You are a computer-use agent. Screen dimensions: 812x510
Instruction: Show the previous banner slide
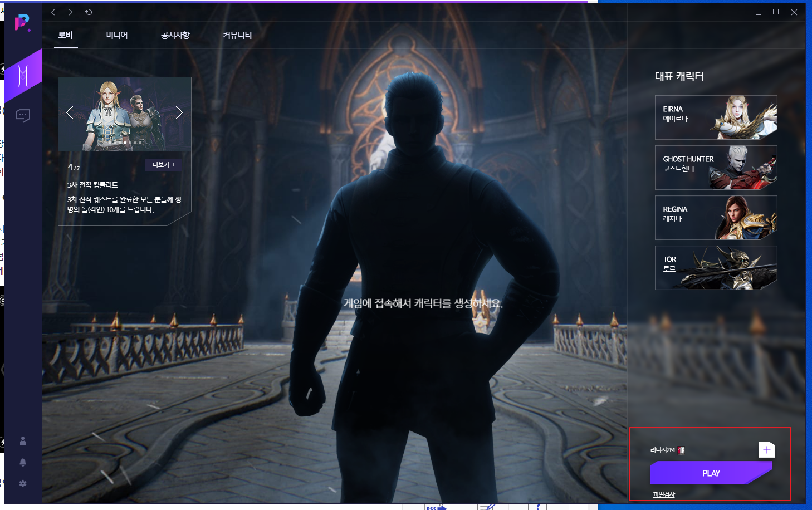(70, 112)
